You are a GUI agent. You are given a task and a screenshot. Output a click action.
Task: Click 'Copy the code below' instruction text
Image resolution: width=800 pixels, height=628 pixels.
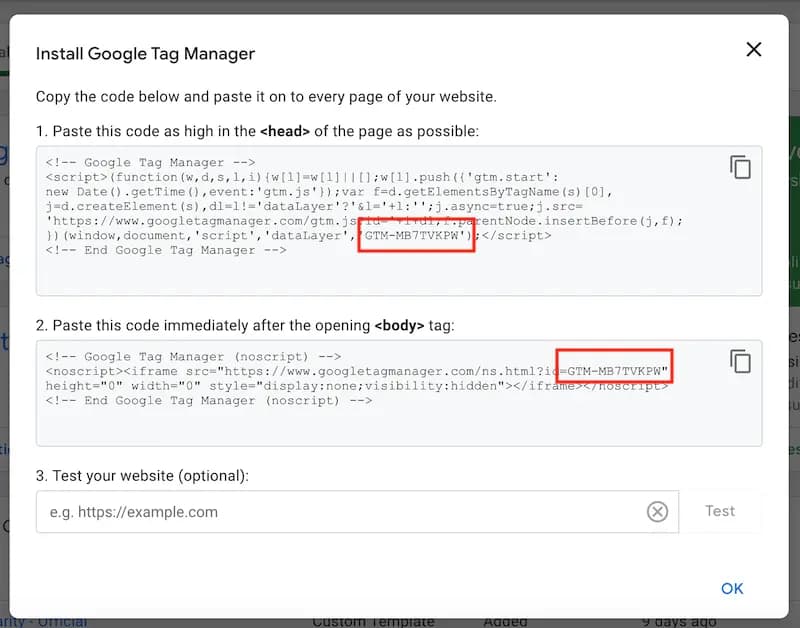click(266, 96)
